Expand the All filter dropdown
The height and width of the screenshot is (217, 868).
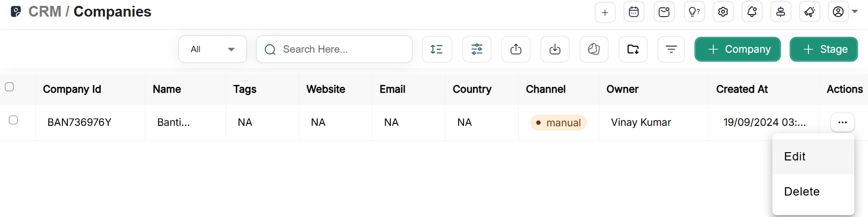tap(213, 49)
